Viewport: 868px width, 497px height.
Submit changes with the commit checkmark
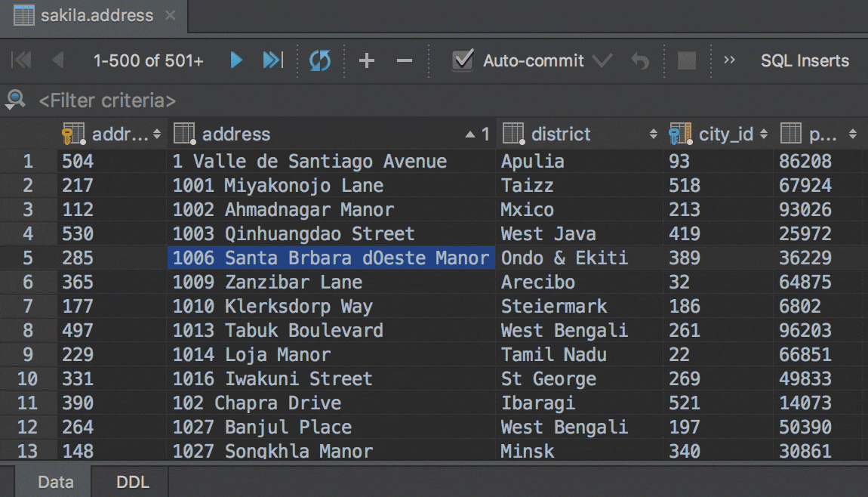(x=602, y=60)
